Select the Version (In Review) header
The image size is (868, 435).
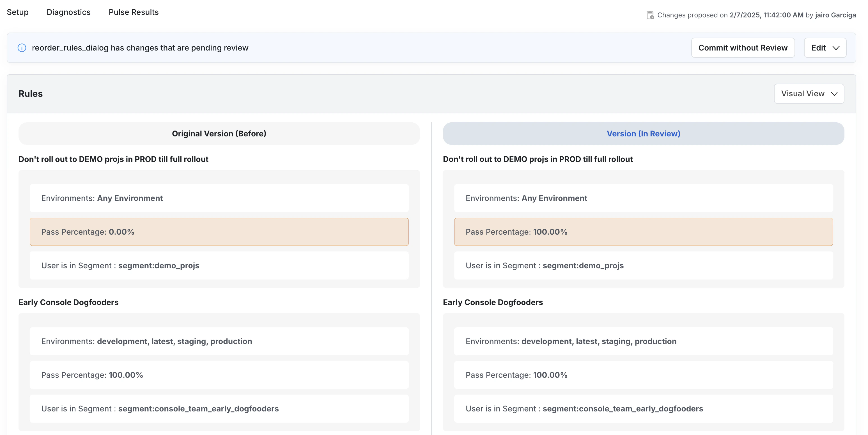pyautogui.click(x=643, y=134)
